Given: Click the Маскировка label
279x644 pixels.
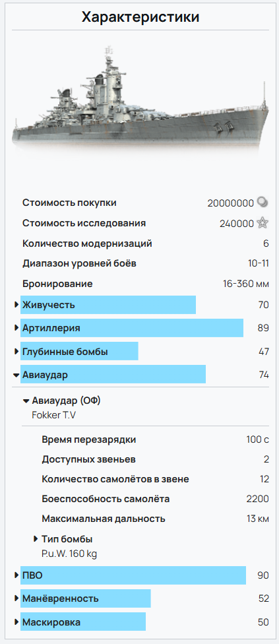Looking at the screenshot, I should (x=51, y=622).
